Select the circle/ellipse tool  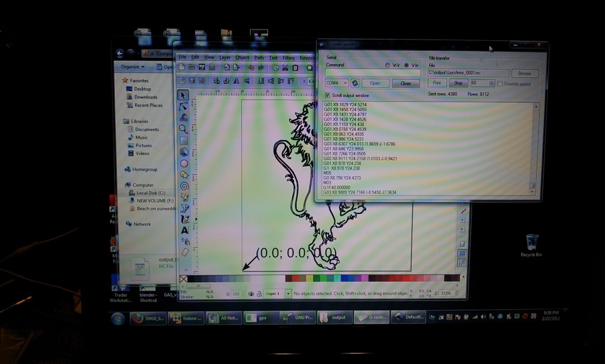(184, 163)
